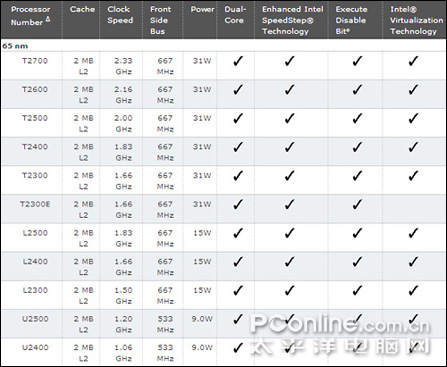This screenshot has width=447, height=367.
Task: Click the U2400 Dual-Core checkmark
Action: pyautogui.click(x=238, y=347)
